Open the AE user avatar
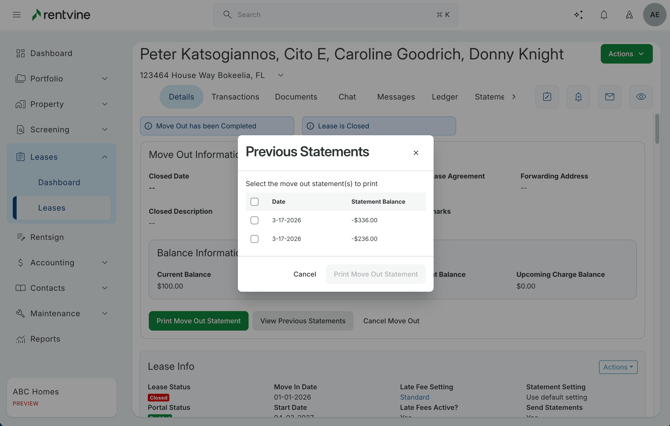This screenshot has height=426, width=670. pyautogui.click(x=654, y=15)
